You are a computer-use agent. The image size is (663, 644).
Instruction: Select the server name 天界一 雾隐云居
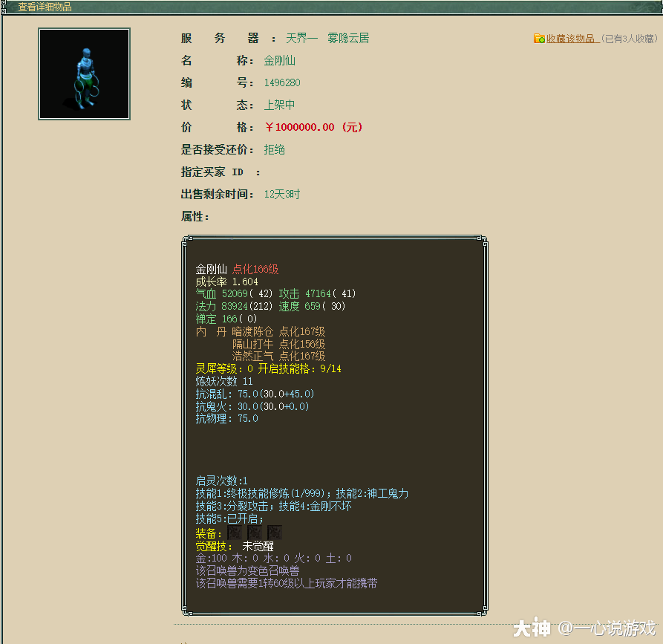[327, 38]
